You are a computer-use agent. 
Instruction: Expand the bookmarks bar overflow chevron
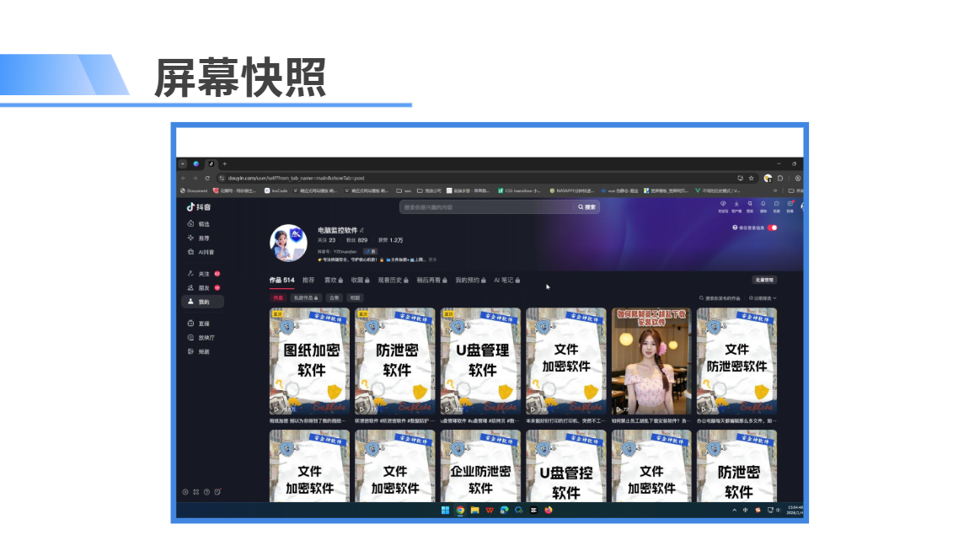[775, 190]
